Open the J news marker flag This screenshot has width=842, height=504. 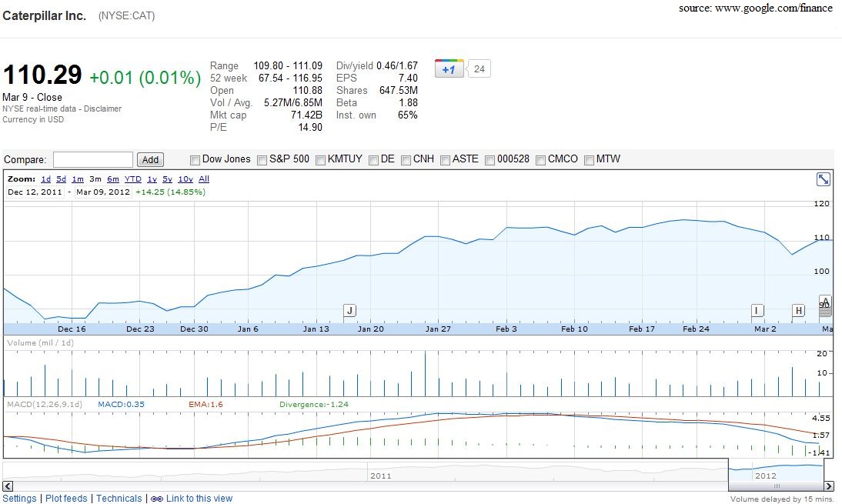point(349,310)
